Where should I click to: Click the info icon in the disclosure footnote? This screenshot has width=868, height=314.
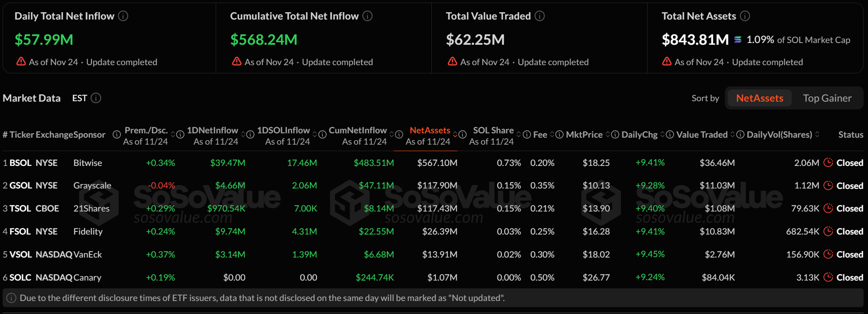11,298
